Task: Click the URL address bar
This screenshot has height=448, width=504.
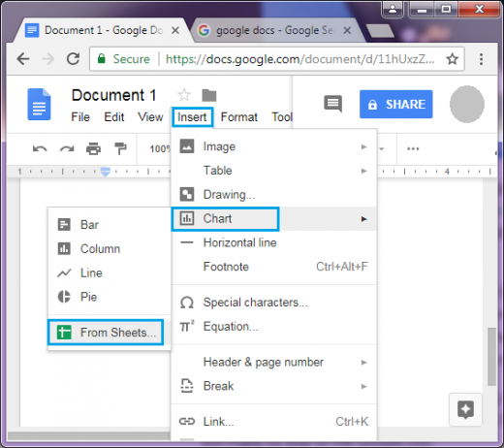Action: tap(277, 59)
